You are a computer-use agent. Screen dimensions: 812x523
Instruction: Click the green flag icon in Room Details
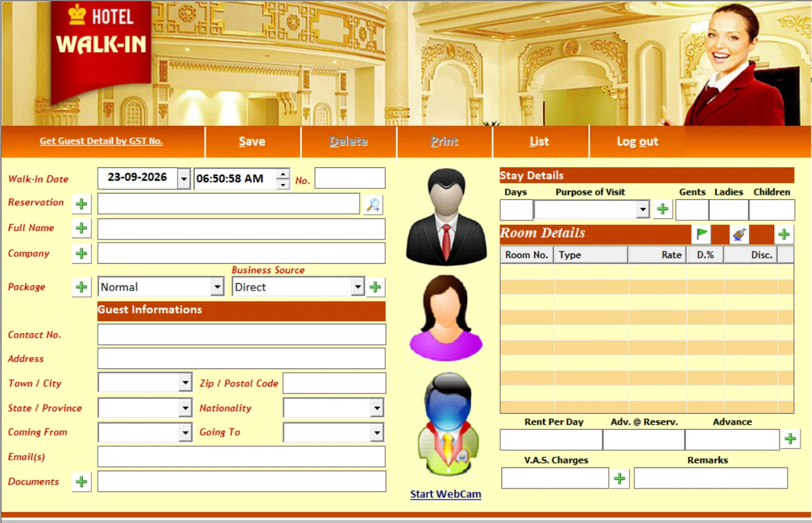tap(701, 234)
